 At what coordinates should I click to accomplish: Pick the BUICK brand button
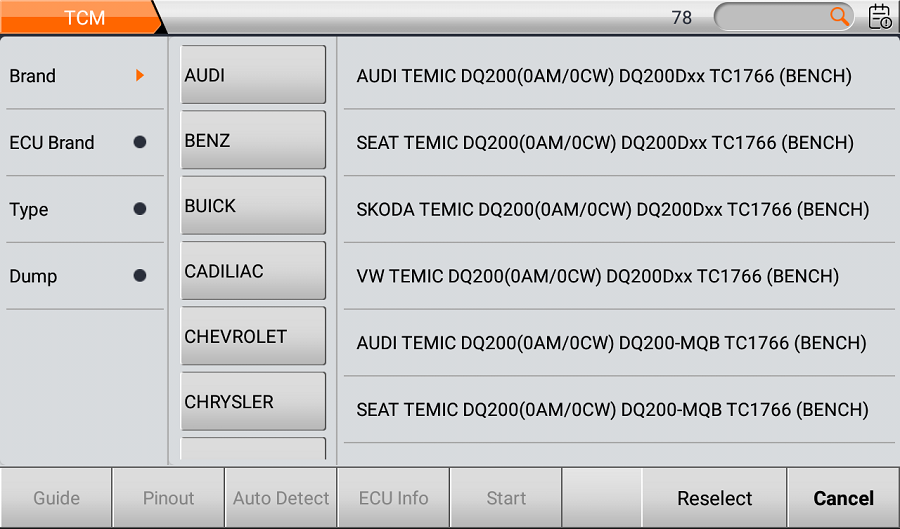(x=253, y=206)
